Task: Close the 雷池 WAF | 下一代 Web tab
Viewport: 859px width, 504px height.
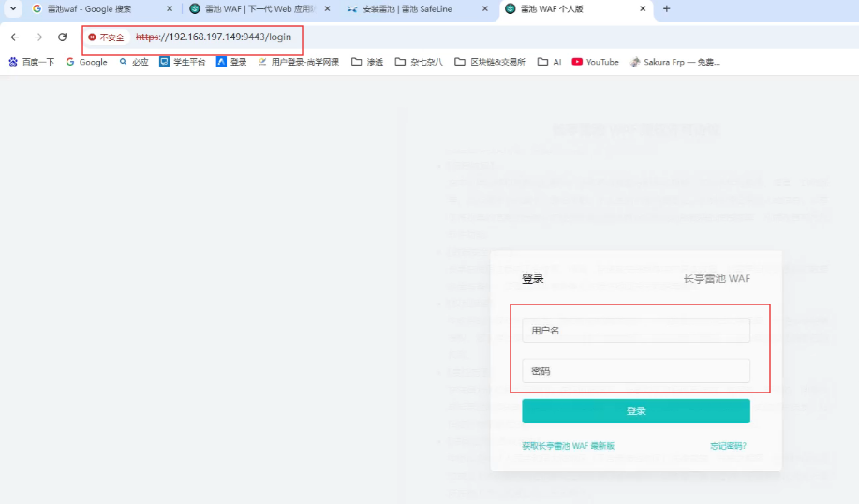Action: pos(327,8)
